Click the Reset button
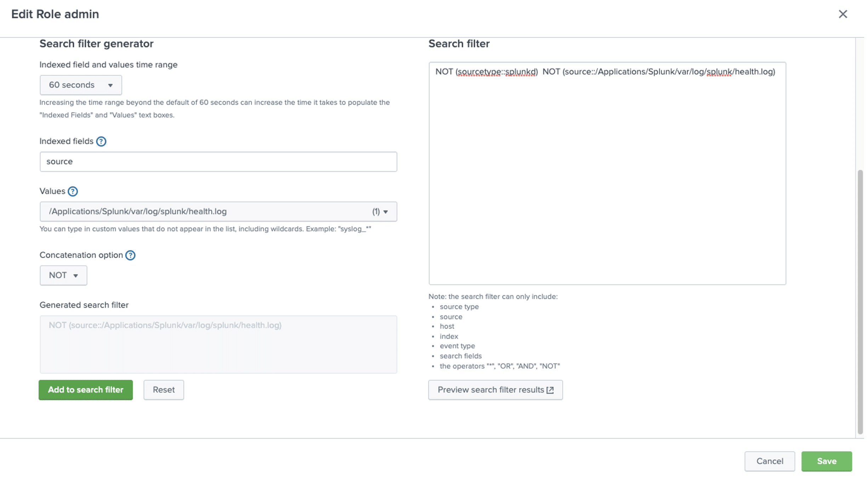This screenshot has height=480, width=868. 164,390
